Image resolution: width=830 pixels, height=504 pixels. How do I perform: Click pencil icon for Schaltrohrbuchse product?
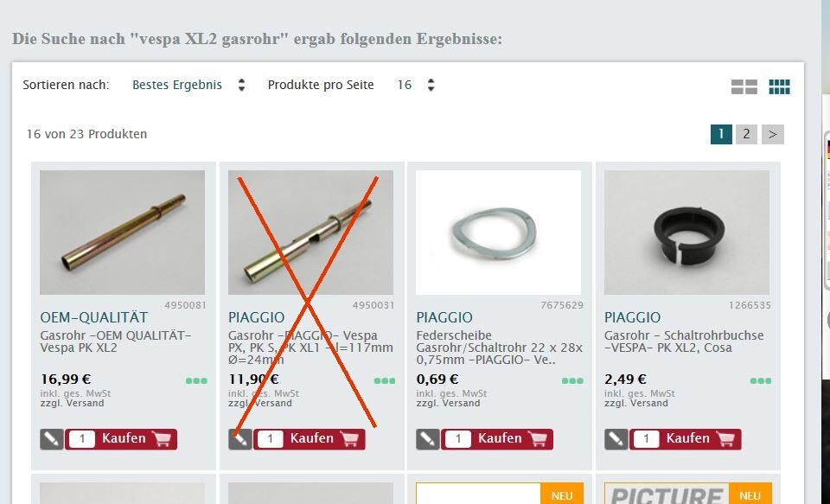tap(616, 439)
